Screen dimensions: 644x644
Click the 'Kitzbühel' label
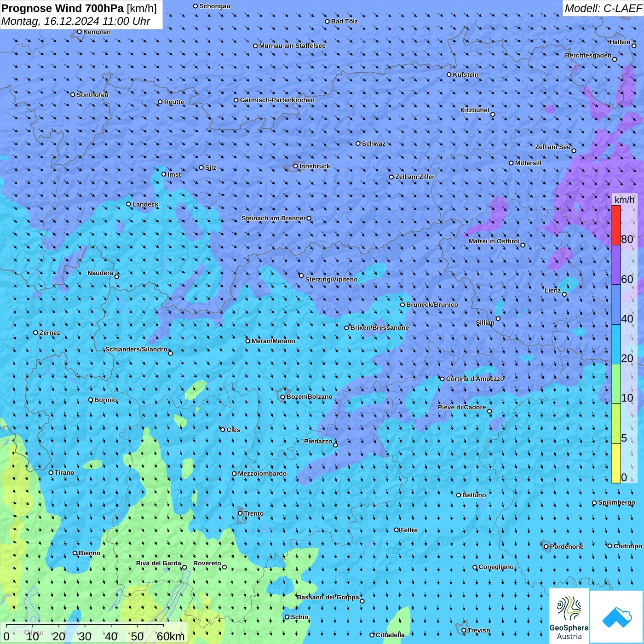(475, 110)
